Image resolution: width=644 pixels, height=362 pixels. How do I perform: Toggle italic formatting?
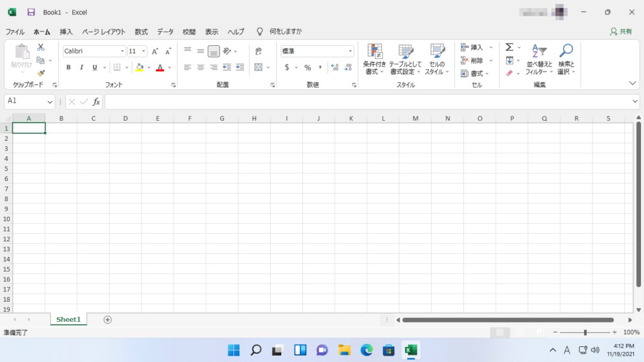coord(82,68)
